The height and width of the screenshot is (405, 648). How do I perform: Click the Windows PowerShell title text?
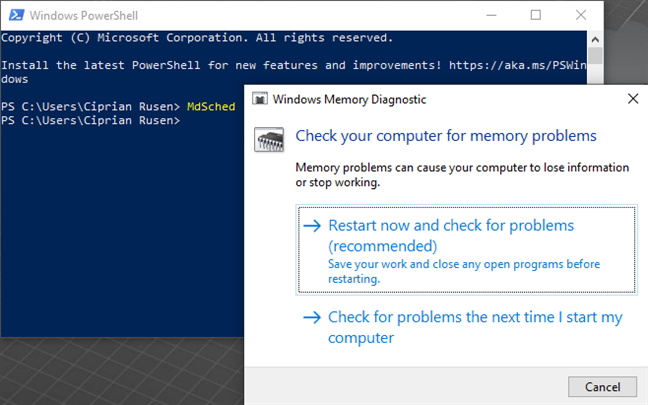pos(83,16)
